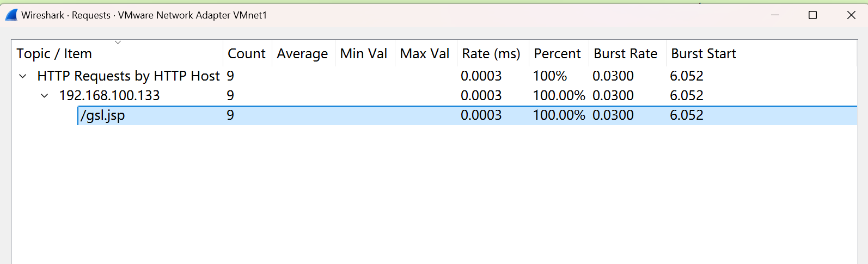Viewport: 868px width, 264px height.
Task: Collapse the HTTP Requests by HTTP Host node
Action: point(23,76)
